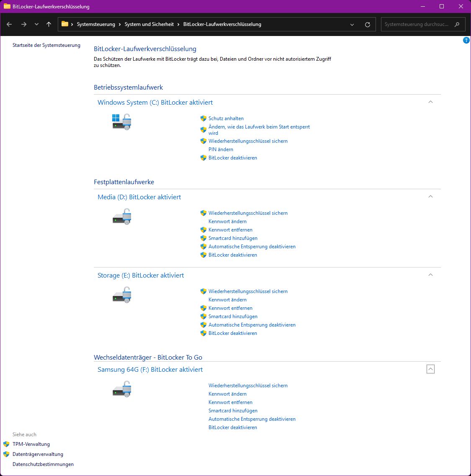The image size is (471, 476).
Task: Click Kennwort entfernen for Media D:
Action: [230, 230]
